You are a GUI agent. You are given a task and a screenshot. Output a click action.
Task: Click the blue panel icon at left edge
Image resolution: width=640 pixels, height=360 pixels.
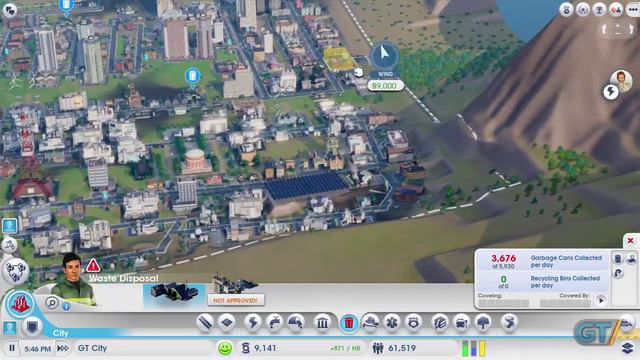click(9, 225)
